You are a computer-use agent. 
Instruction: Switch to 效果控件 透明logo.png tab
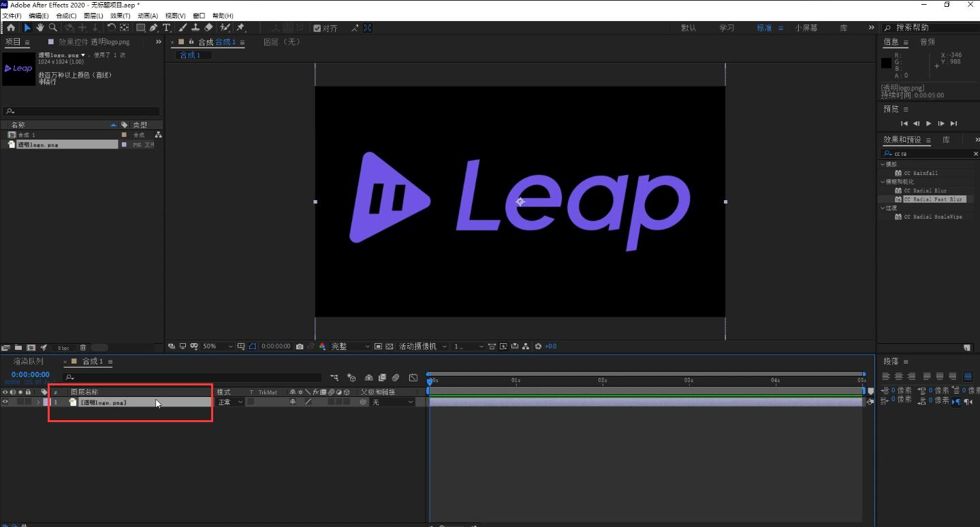94,42
